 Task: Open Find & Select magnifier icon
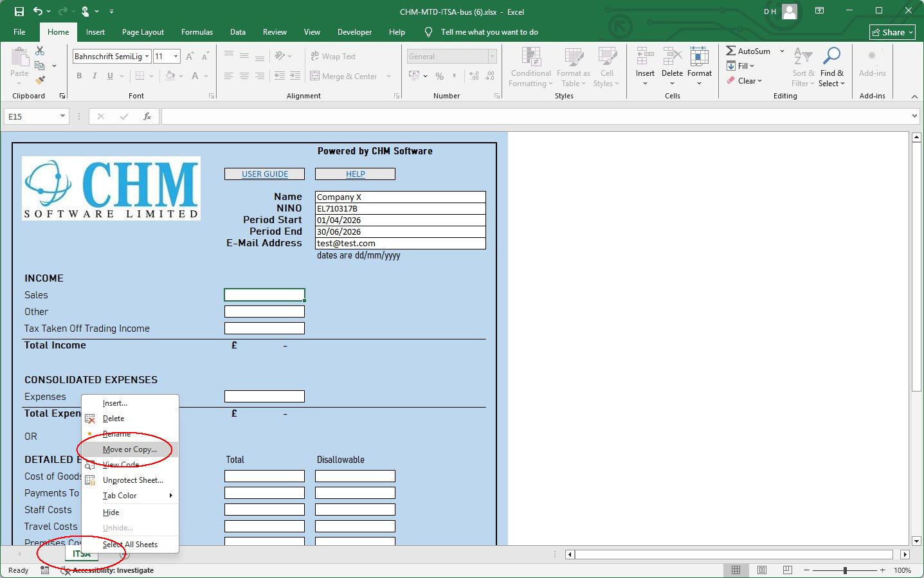pyautogui.click(x=831, y=57)
